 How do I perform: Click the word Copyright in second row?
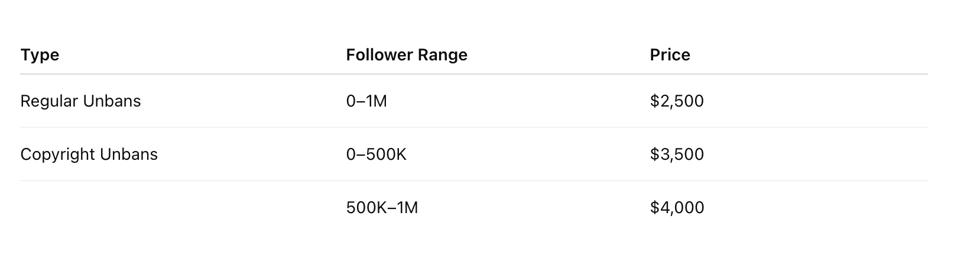click(58, 154)
